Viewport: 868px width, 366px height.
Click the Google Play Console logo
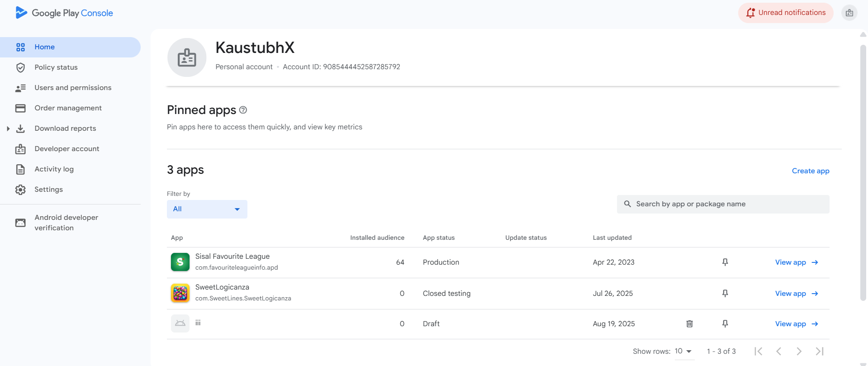64,13
